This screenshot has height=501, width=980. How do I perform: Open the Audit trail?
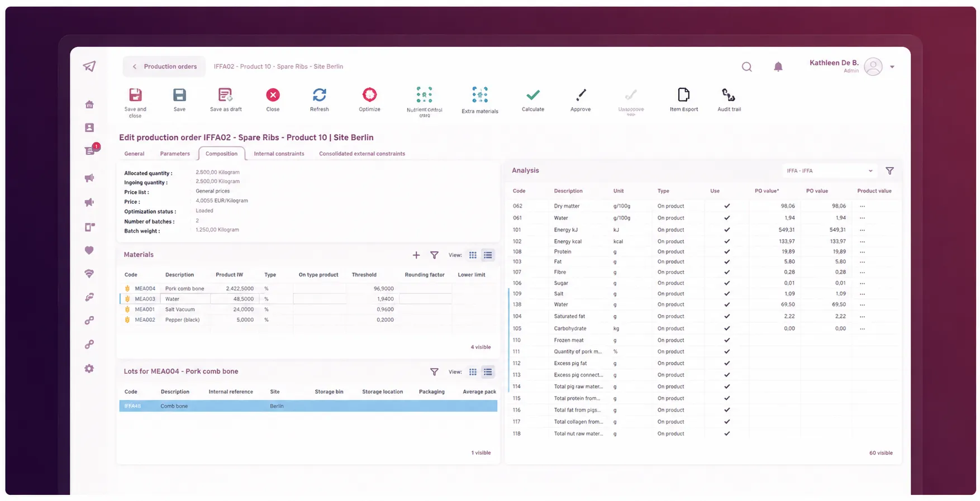(x=728, y=95)
